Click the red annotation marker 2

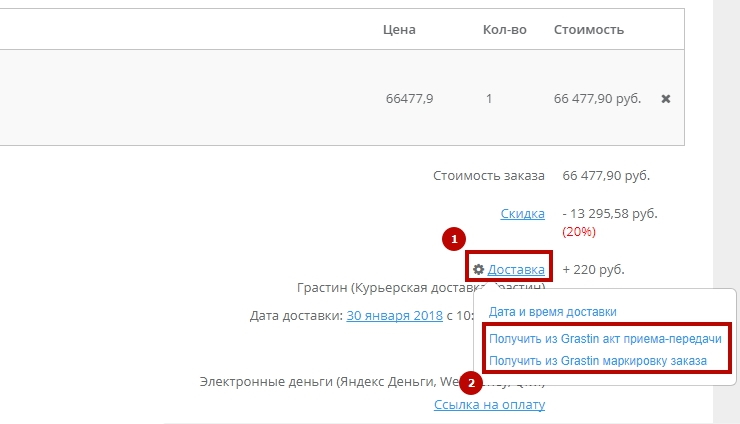coord(472,381)
